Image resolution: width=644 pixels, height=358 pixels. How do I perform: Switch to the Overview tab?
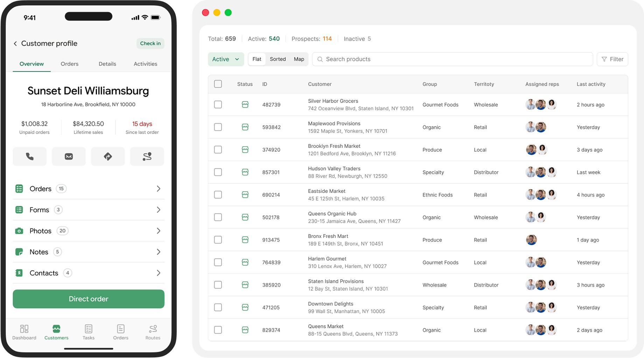[31, 64]
